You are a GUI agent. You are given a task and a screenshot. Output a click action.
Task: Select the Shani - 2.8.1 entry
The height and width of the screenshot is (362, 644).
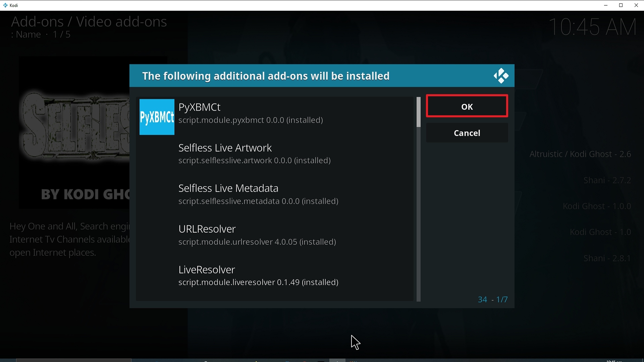tap(607, 258)
